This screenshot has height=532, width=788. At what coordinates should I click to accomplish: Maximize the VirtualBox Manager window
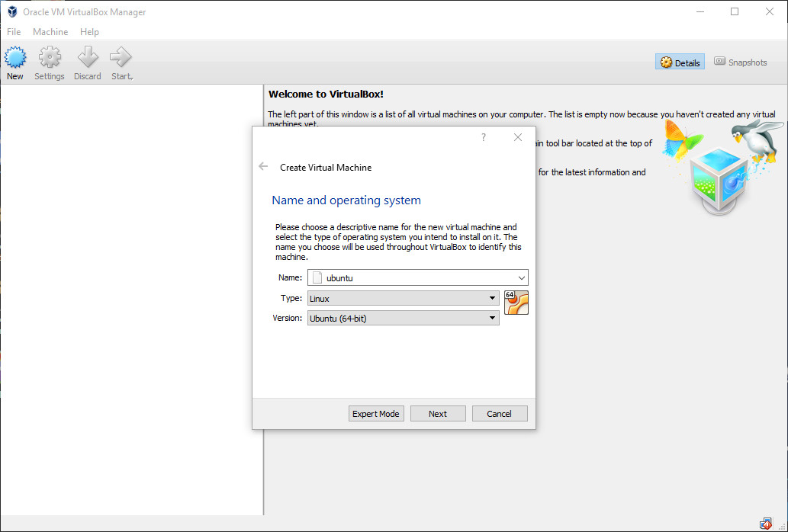(735, 11)
